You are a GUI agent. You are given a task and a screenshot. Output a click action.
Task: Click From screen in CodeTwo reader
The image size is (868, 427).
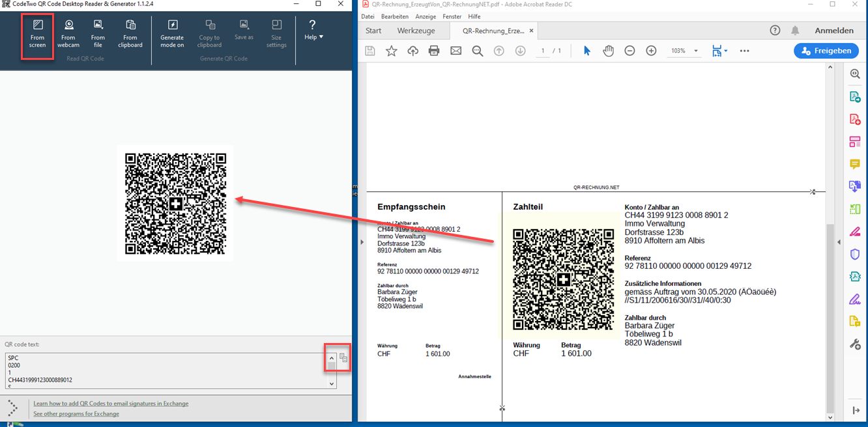(x=38, y=34)
